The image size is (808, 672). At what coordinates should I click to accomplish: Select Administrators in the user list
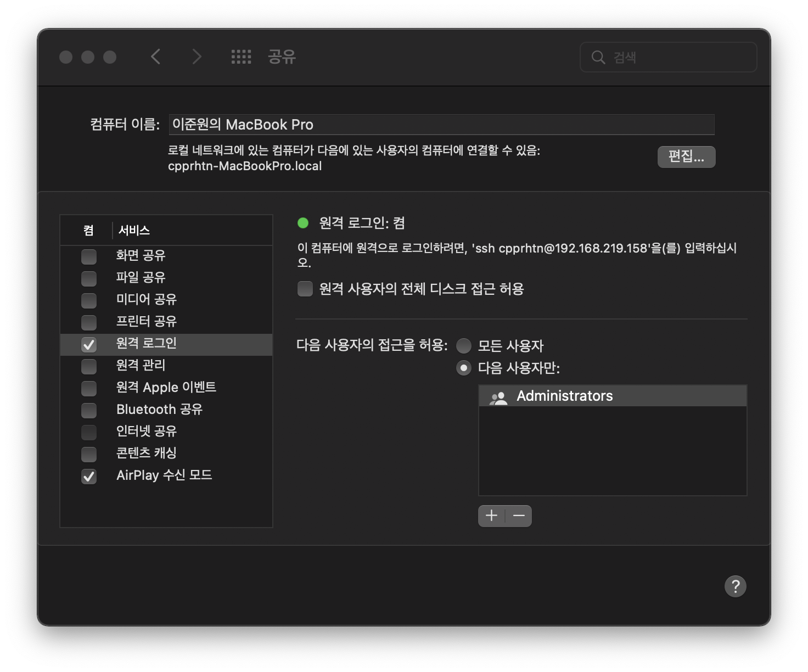(613, 396)
